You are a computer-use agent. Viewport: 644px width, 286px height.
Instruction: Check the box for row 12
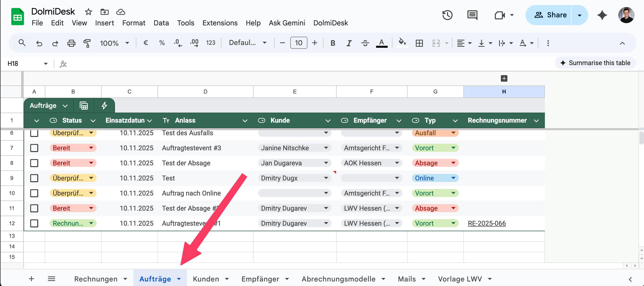click(34, 223)
